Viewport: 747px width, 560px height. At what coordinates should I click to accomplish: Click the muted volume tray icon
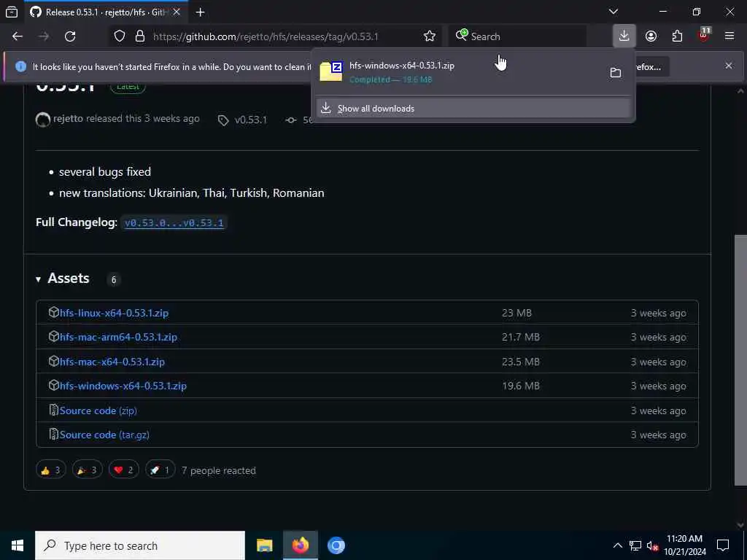[x=652, y=545]
